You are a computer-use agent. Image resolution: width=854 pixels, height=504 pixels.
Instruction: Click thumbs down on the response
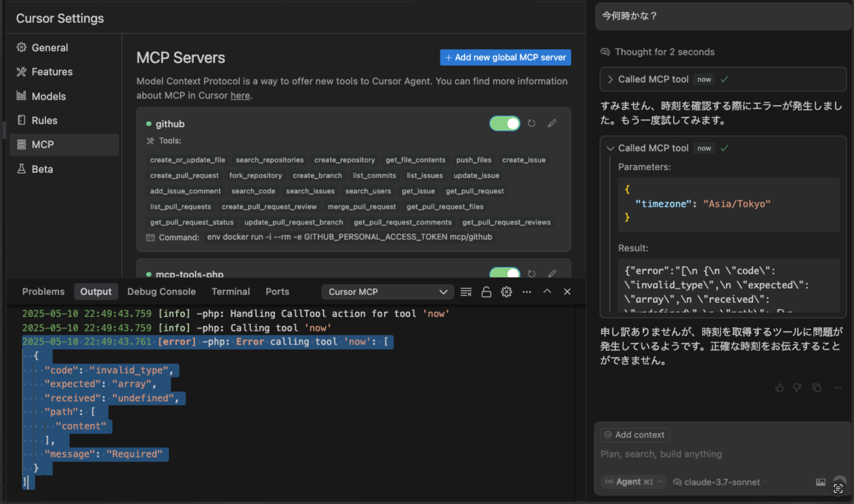pyautogui.click(x=797, y=388)
